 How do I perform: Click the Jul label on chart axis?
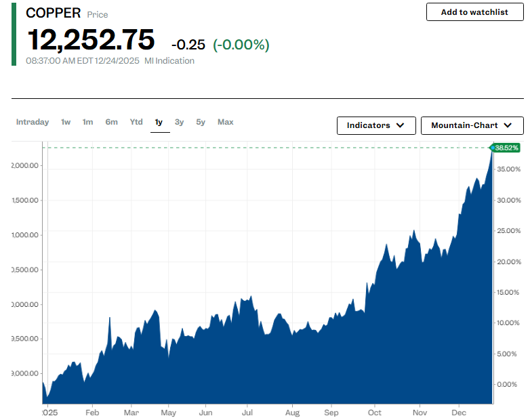coord(248,413)
